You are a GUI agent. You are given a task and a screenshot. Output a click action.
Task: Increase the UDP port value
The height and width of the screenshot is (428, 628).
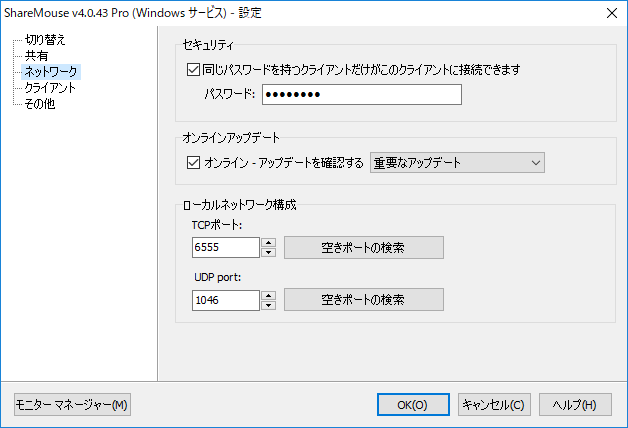[x=268, y=295]
